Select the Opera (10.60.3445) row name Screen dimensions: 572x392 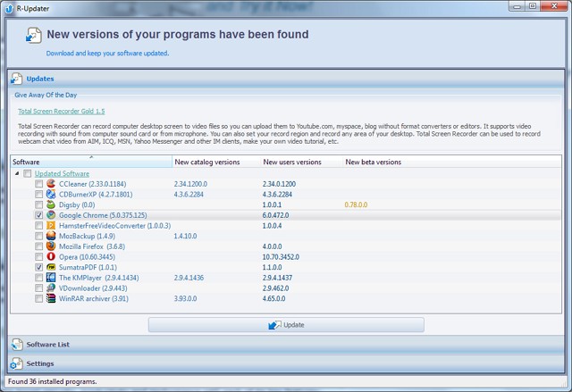click(88, 257)
